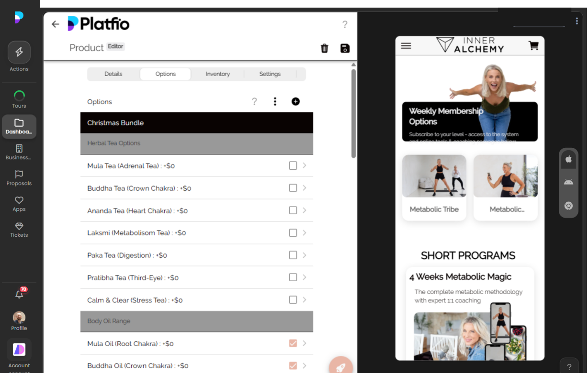This screenshot has width=588, height=373.
Task: Expand details for Calm & Clear (Stress Tea)
Action: tap(305, 299)
